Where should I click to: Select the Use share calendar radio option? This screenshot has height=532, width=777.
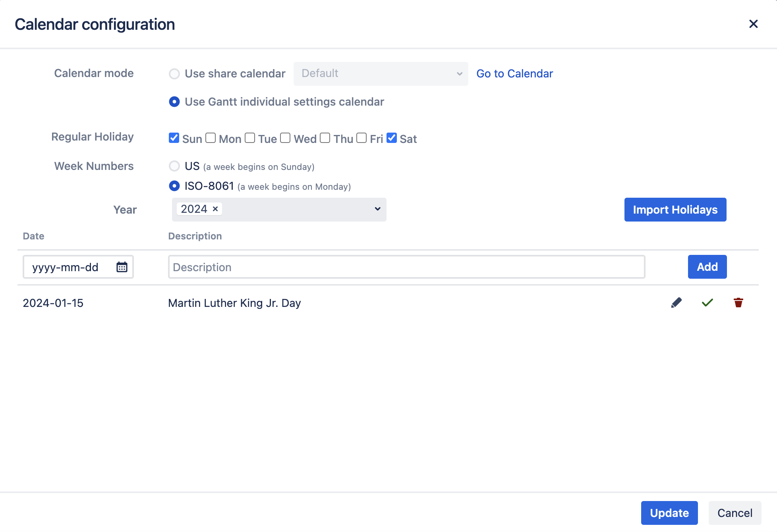pos(174,74)
